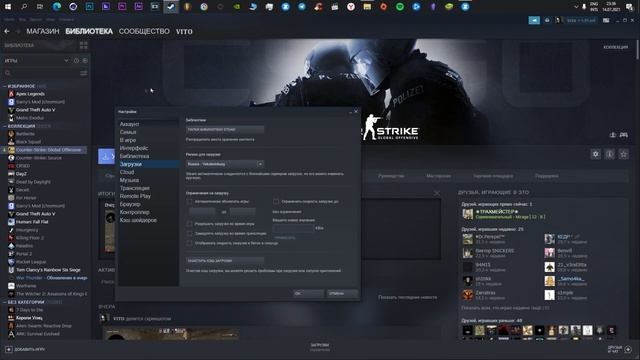Select Интерфейс in settings list
Screen dimensions: 640x360
pyautogui.click(x=134, y=148)
